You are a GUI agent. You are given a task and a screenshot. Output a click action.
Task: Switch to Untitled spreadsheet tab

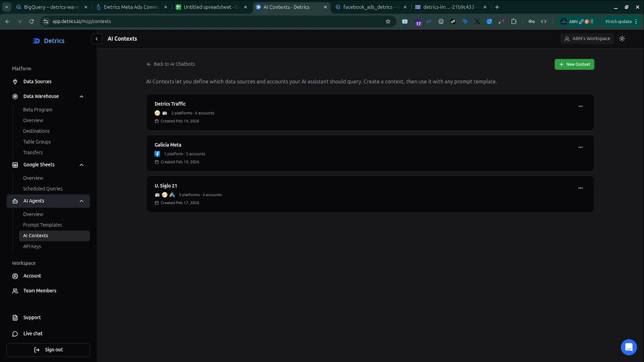[211, 7]
